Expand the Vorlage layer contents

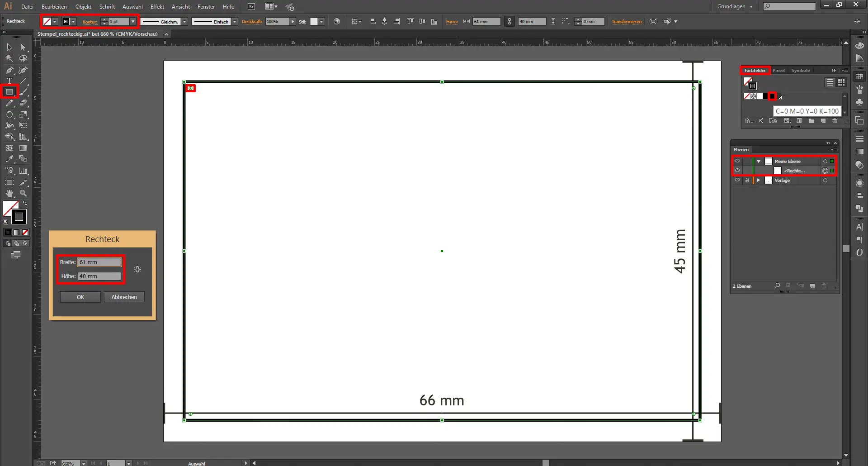point(759,180)
